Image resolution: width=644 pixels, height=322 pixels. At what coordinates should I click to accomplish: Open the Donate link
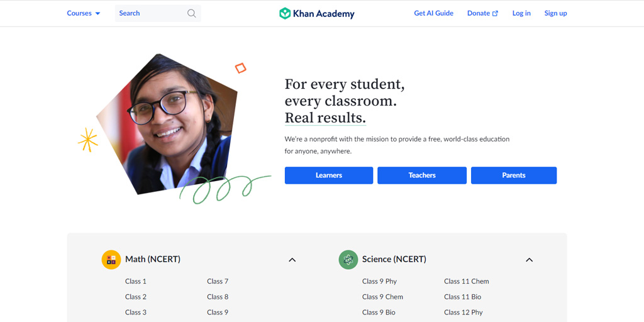pyautogui.click(x=482, y=13)
